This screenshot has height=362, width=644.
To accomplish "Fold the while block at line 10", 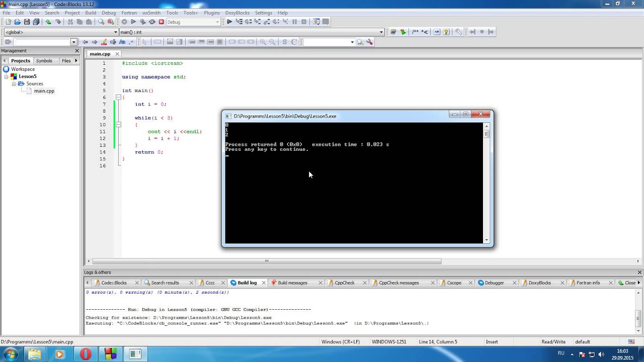I will 118,124.
